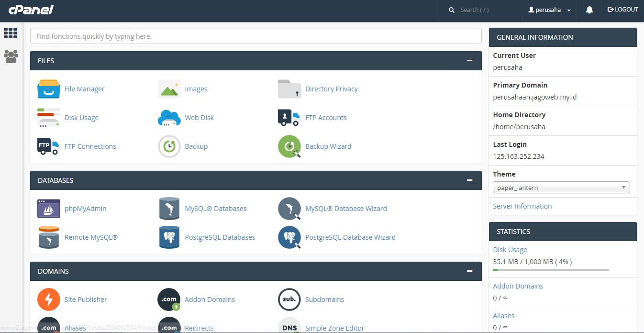Open the Redirects link
The image size is (644, 333).
tap(199, 328)
